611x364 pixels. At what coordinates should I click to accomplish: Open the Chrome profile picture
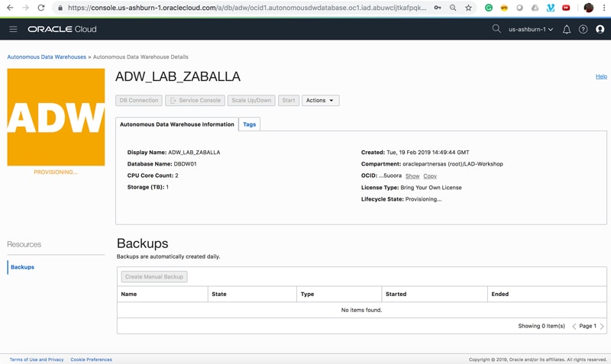[588, 8]
